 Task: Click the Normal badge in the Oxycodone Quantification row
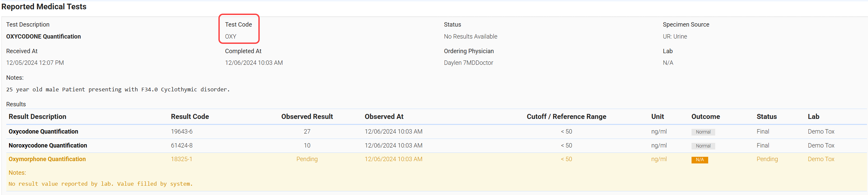(x=703, y=132)
